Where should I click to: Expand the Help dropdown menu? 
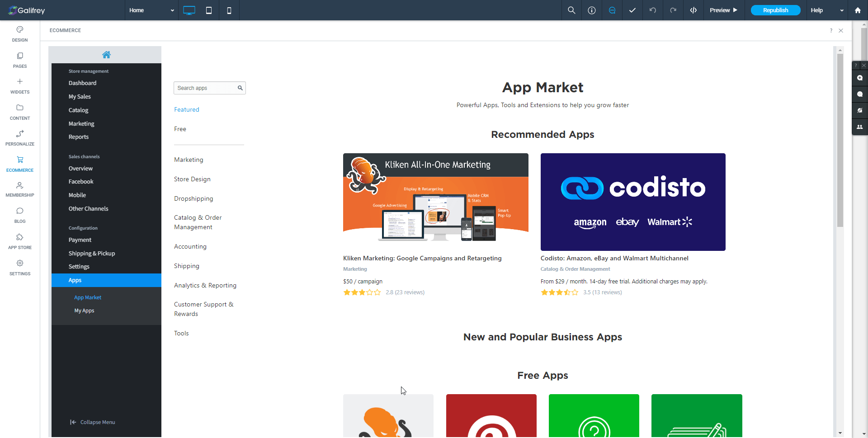click(x=827, y=10)
